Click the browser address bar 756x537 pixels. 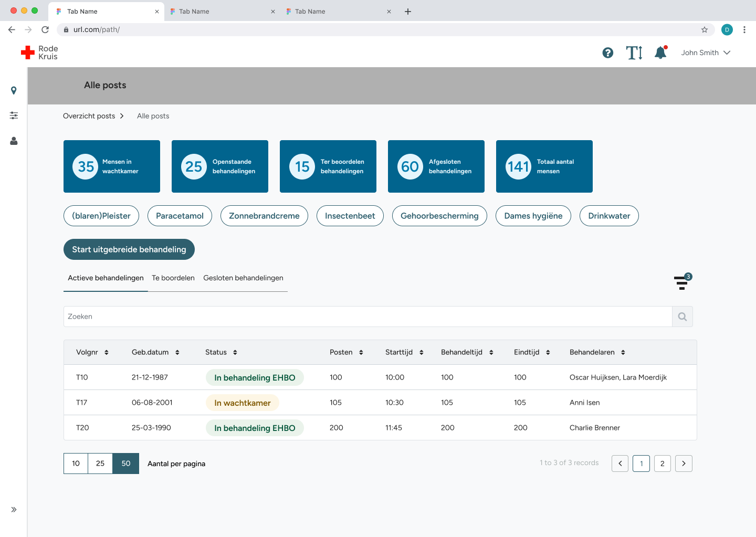point(386,29)
